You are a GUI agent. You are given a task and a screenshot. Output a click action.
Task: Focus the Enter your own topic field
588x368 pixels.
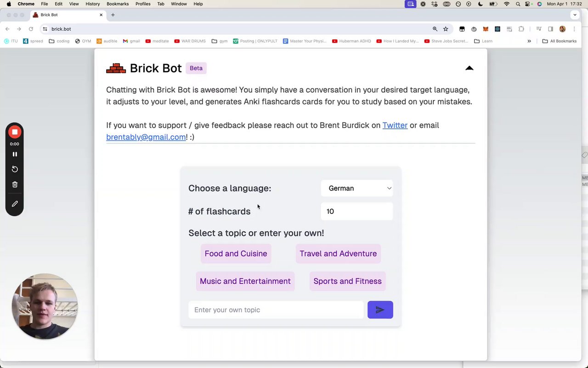[x=276, y=310]
